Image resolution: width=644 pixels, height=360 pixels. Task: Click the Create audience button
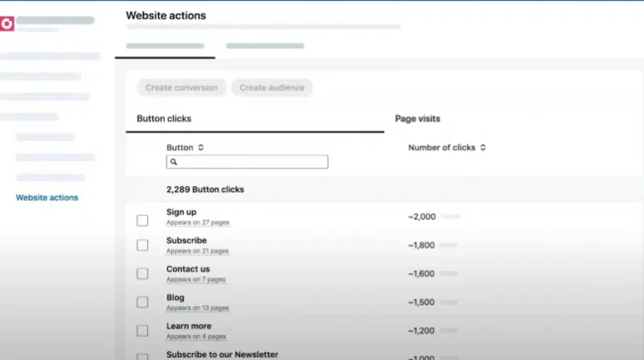(x=272, y=87)
